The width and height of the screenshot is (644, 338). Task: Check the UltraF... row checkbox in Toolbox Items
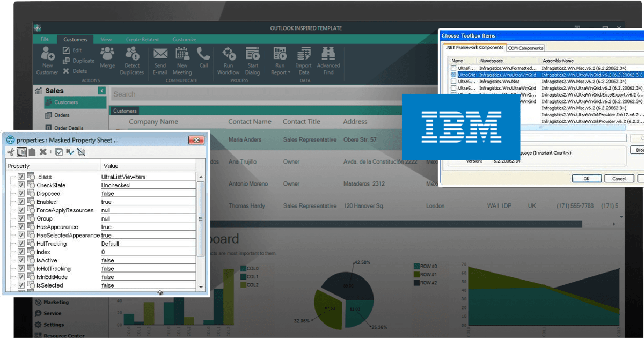tap(453, 68)
